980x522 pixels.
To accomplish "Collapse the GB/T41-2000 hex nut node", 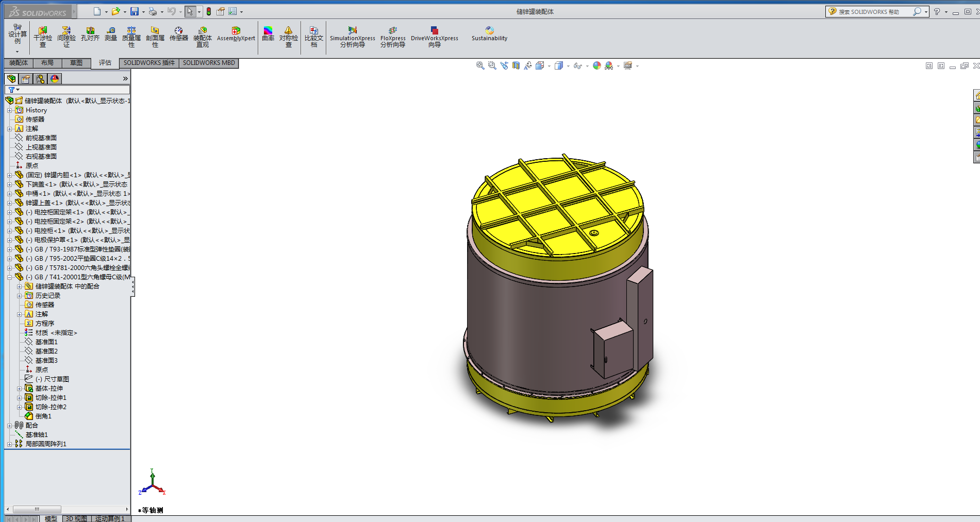I will click(9, 277).
